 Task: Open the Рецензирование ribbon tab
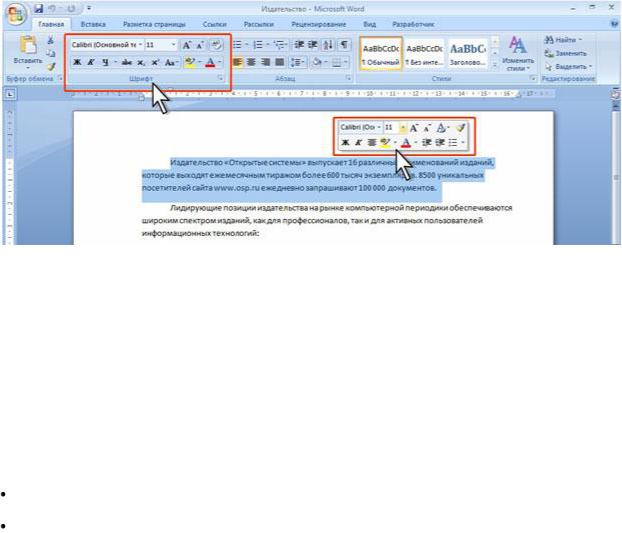click(x=319, y=24)
